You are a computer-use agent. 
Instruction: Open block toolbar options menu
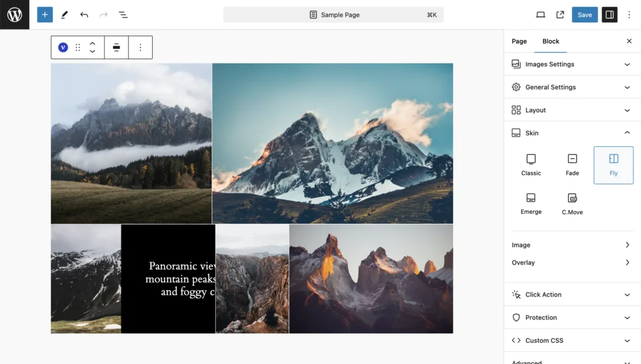[x=140, y=48]
